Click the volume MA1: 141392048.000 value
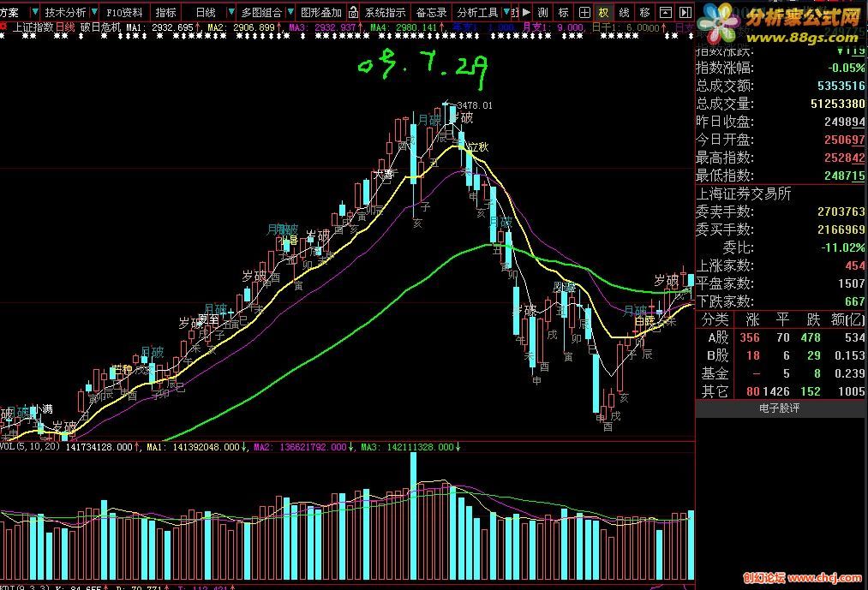 (x=193, y=447)
